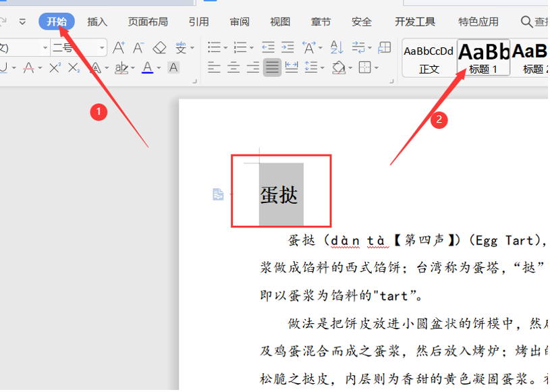
Task: Toggle show/hide paragraph marks icon
Action: pyautogui.click(x=359, y=47)
